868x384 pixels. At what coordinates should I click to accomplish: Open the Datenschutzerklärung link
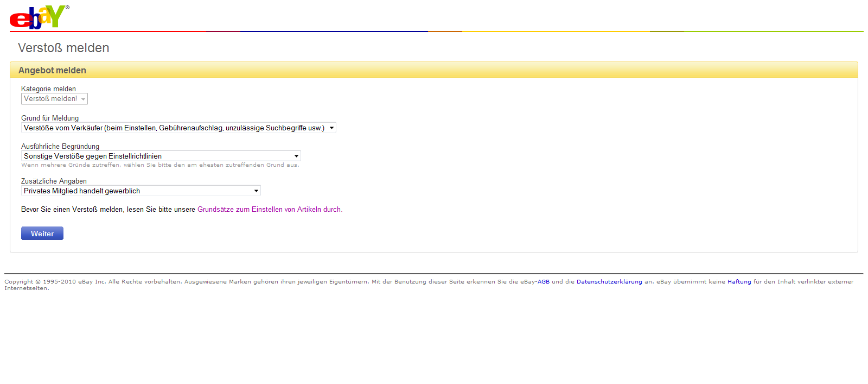tap(609, 282)
